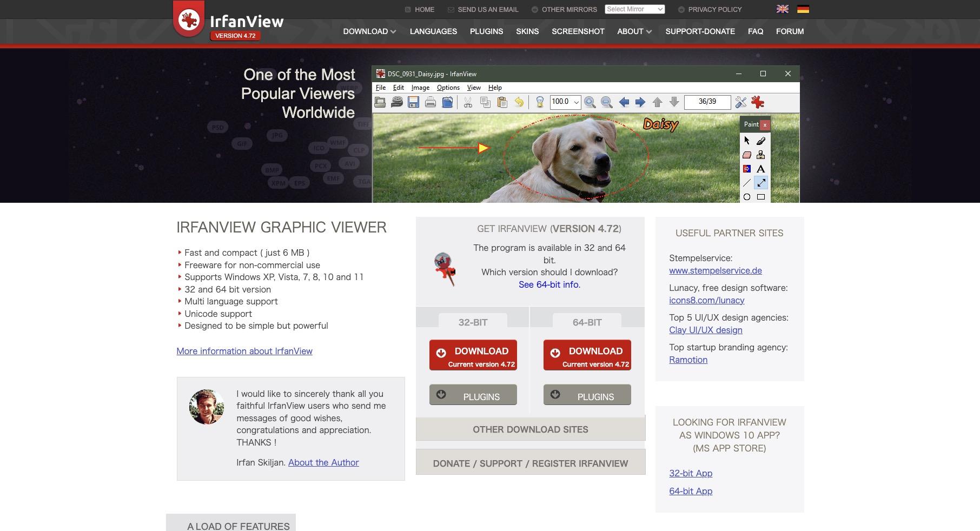Open the See 64-bit info link

pyautogui.click(x=549, y=284)
